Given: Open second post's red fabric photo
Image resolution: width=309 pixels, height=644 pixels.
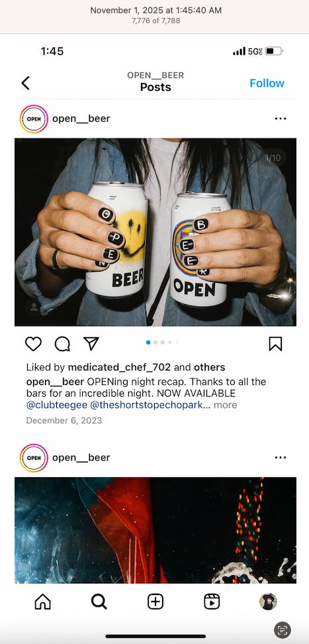Looking at the screenshot, I should click(155, 530).
